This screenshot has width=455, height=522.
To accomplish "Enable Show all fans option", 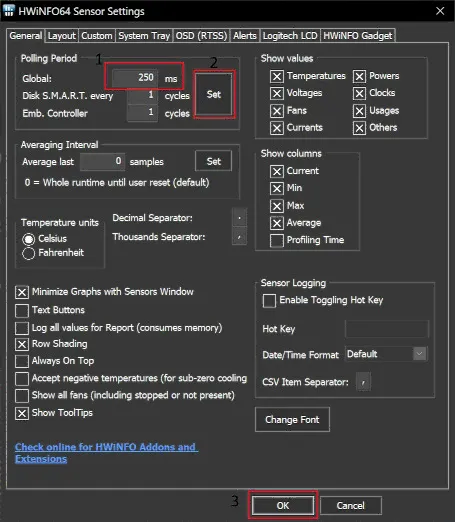I will [x=22, y=396].
